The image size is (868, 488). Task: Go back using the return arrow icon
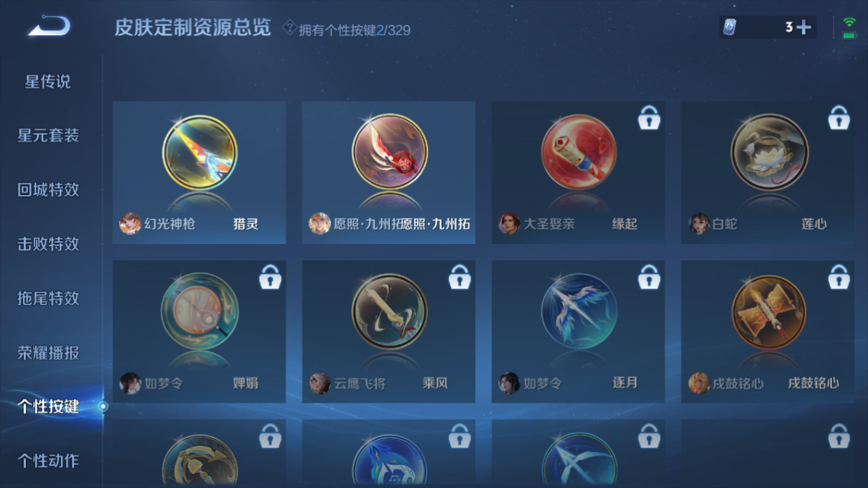[49, 26]
